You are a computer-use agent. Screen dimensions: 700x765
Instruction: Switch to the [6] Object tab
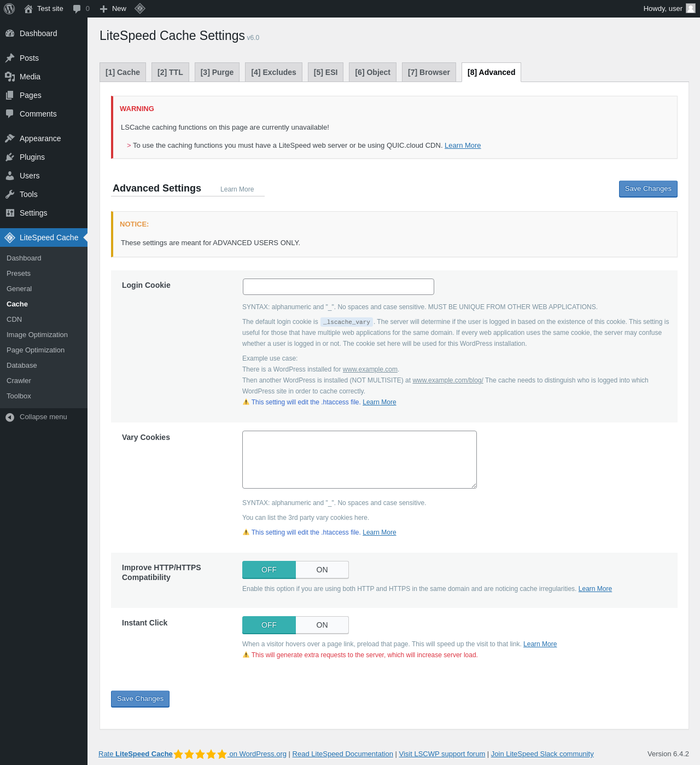coord(372,72)
